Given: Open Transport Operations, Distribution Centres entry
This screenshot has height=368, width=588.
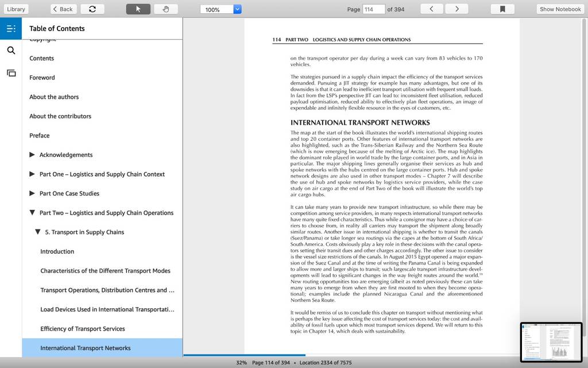Looking at the screenshot, I should [x=107, y=290].
